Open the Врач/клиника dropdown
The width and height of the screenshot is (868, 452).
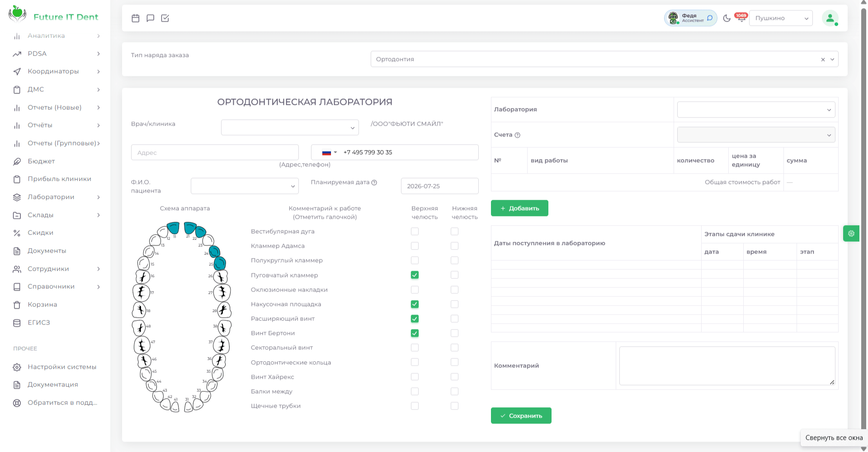pos(290,127)
